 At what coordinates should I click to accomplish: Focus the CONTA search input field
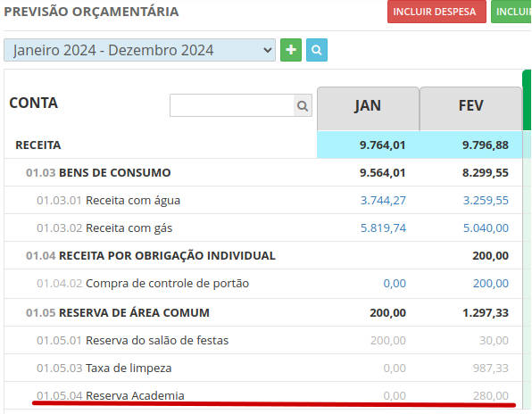[232, 106]
